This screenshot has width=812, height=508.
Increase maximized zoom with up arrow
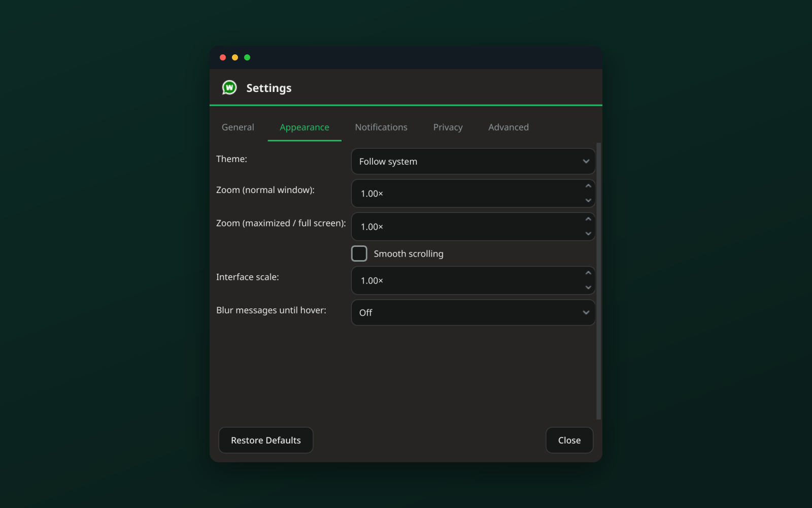click(x=588, y=219)
